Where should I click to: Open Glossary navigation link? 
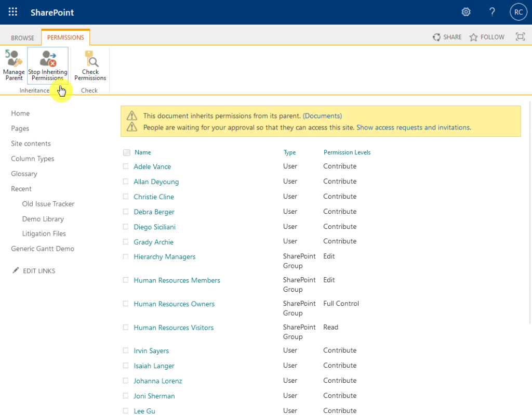coord(24,174)
